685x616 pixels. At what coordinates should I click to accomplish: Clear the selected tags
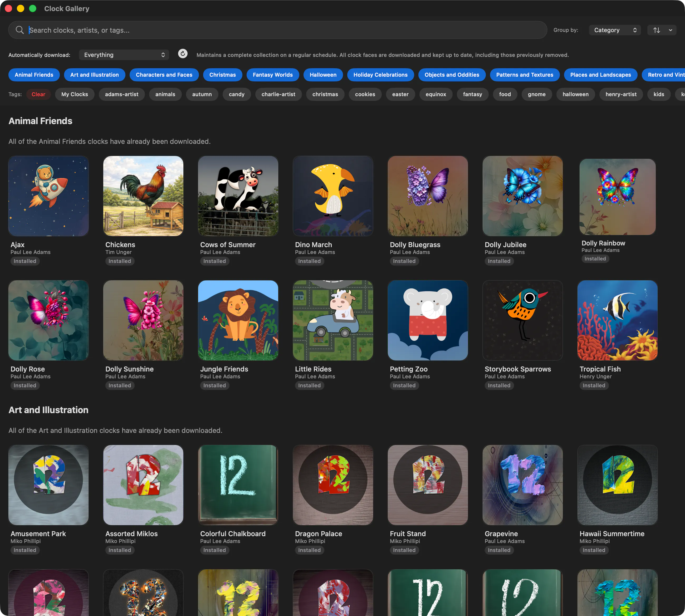pos(38,94)
